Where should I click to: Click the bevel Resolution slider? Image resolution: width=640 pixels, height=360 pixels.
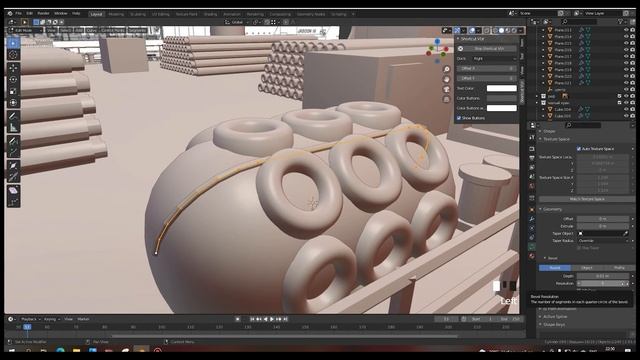[603, 283]
